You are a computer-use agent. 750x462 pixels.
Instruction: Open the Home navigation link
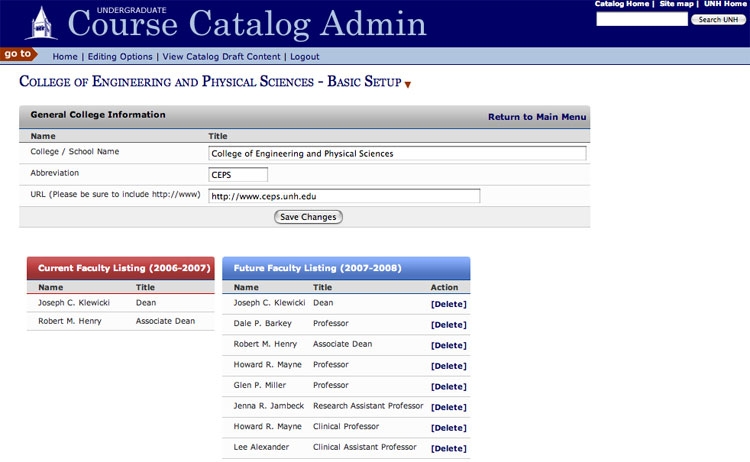65,56
